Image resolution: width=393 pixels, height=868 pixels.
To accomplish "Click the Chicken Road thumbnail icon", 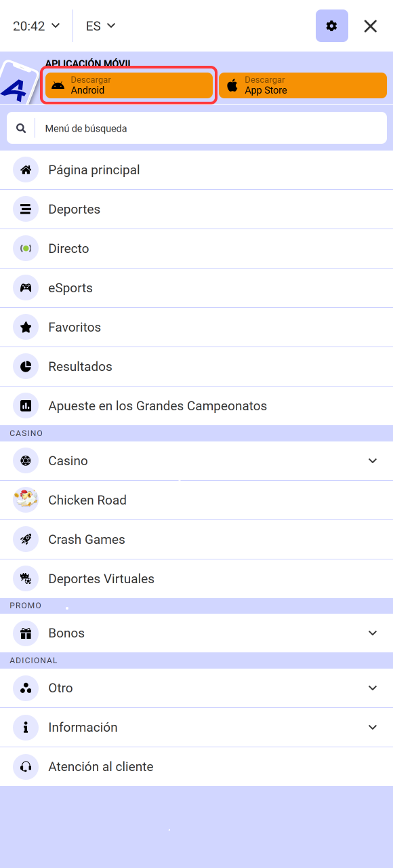I will click(x=25, y=500).
